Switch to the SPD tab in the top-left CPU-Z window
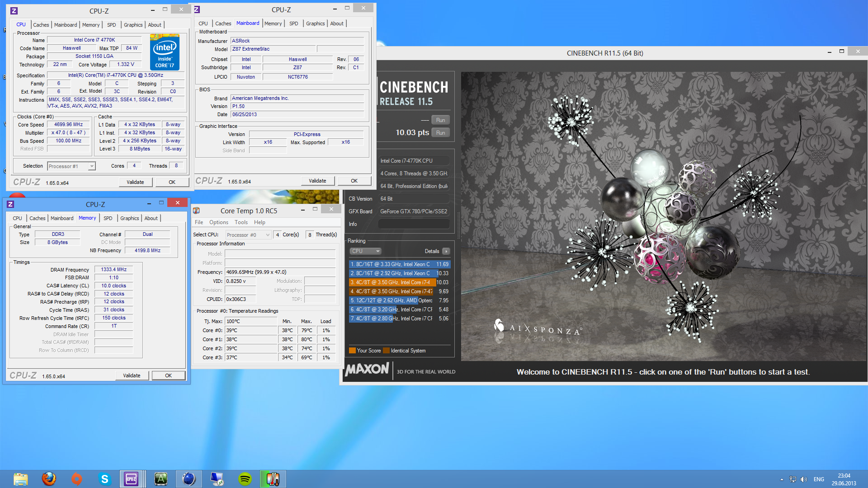868x488 pixels. [x=112, y=25]
